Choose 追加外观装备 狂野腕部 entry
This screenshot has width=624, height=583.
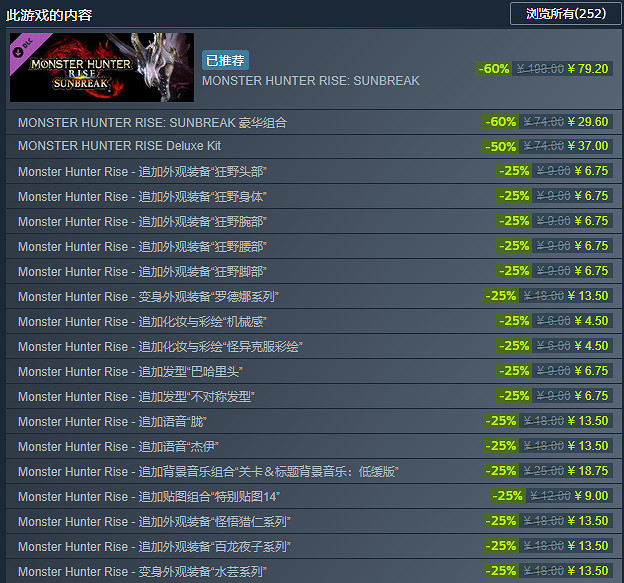[x=314, y=221]
